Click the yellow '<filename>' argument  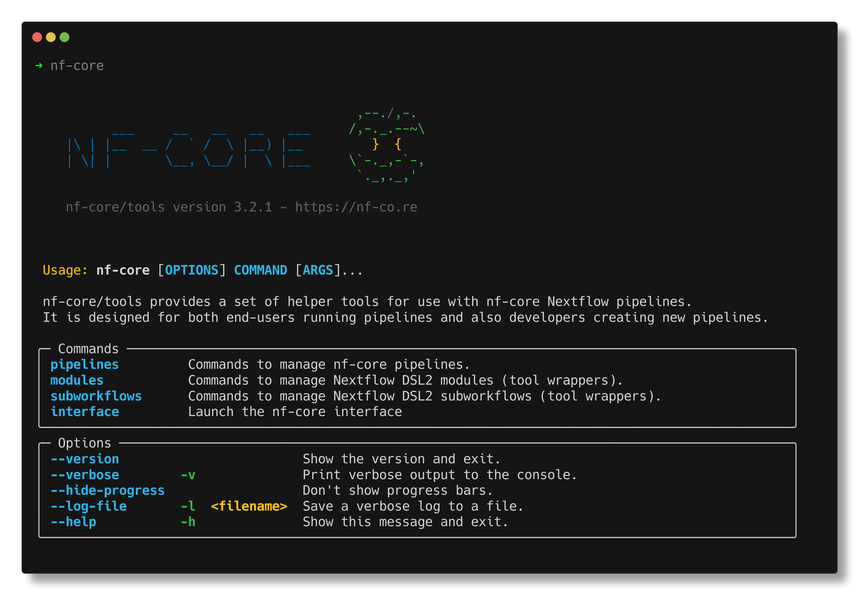click(249, 506)
